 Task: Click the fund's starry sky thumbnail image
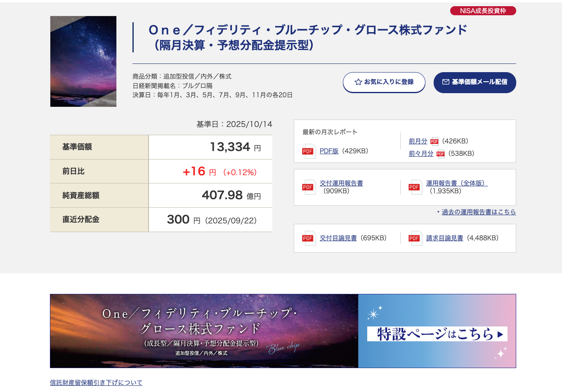83,61
